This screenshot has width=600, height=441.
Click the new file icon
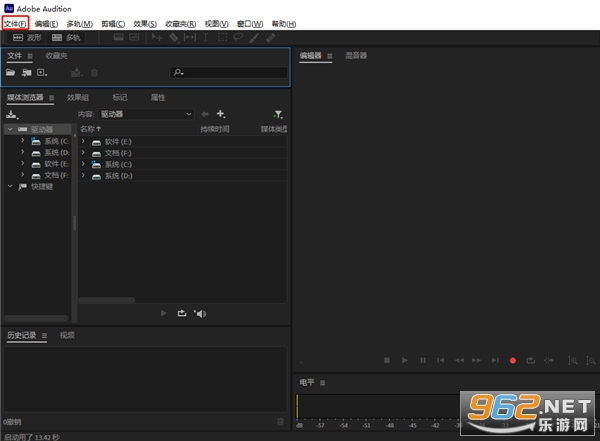(x=42, y=72)
